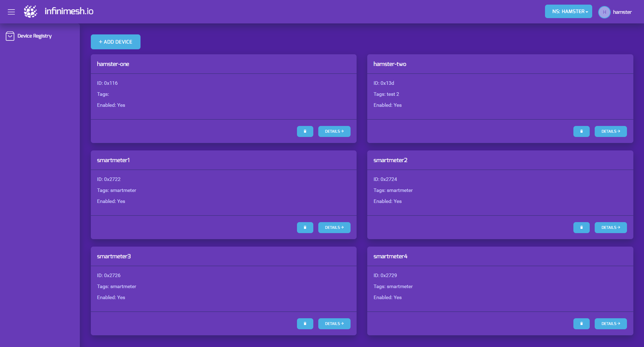The width and height of the screenshot is (644, 347).
Task: Click Enabled: Yes on the smartmeter1 card
Action: (111, 201)
